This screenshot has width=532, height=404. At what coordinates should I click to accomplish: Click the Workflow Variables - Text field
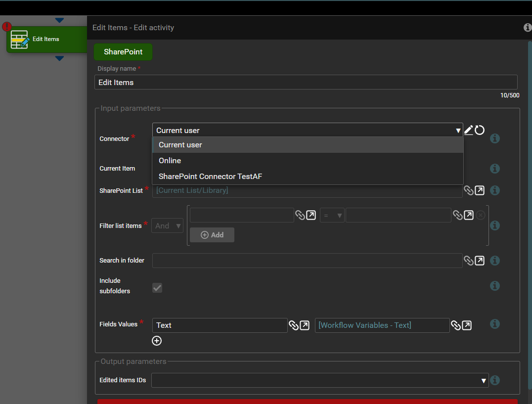point(382,325)
